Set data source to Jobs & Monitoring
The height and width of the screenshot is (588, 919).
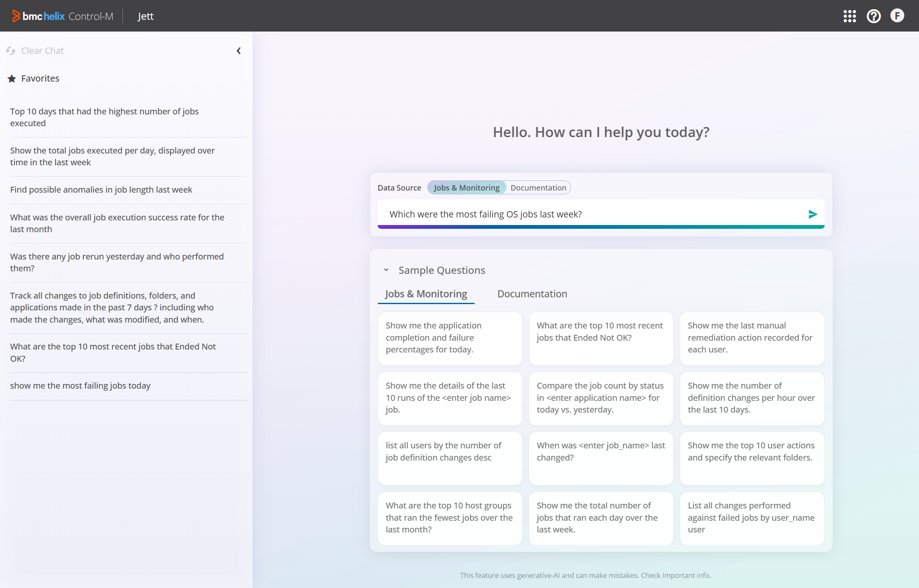(466, 188)
